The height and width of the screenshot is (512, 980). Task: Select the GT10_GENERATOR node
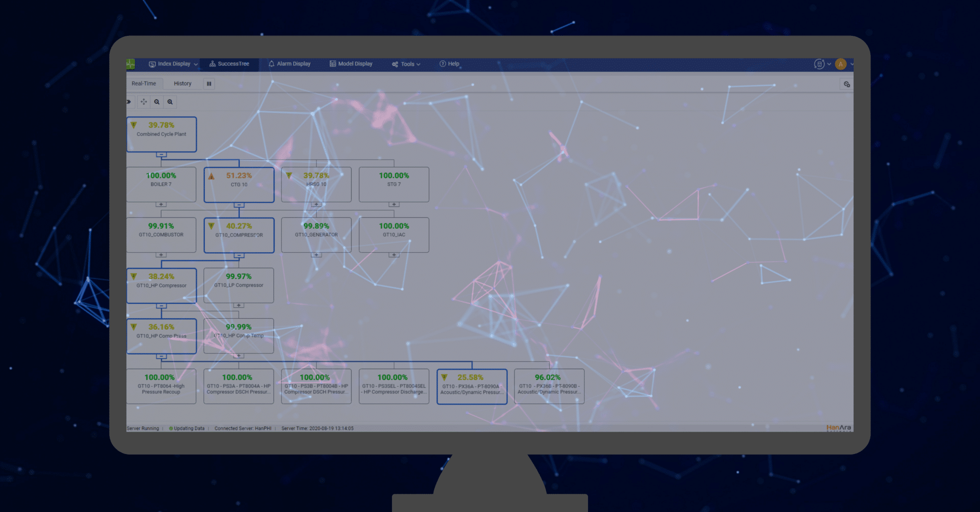point(316,235)
